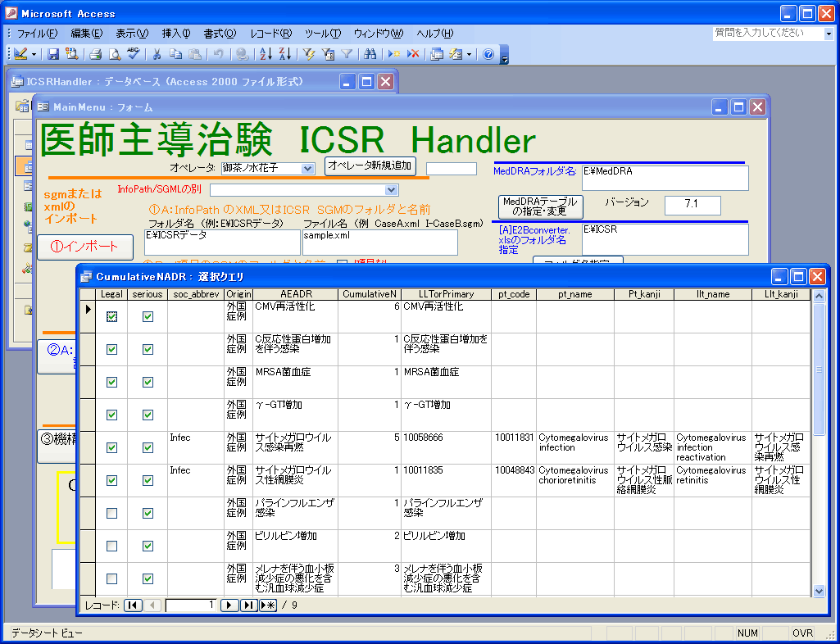
Task: Show the Database Window via toolbar icon
Action: tap(437, 54)
